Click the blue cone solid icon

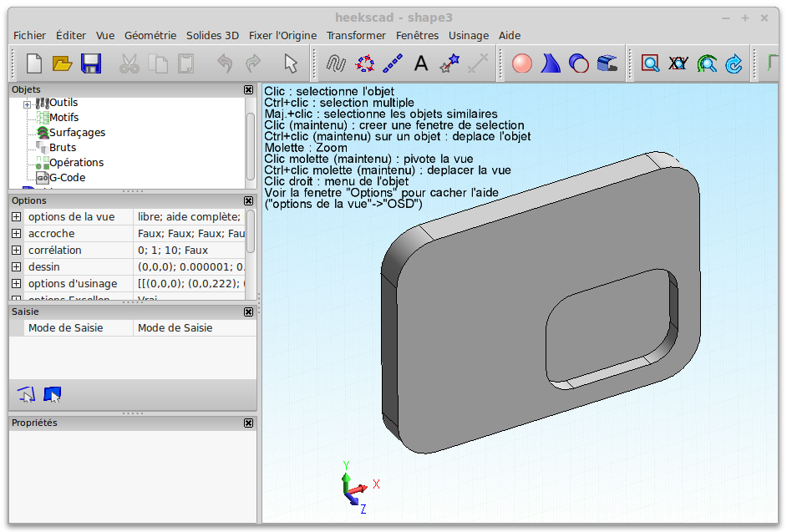coord(551,63)
